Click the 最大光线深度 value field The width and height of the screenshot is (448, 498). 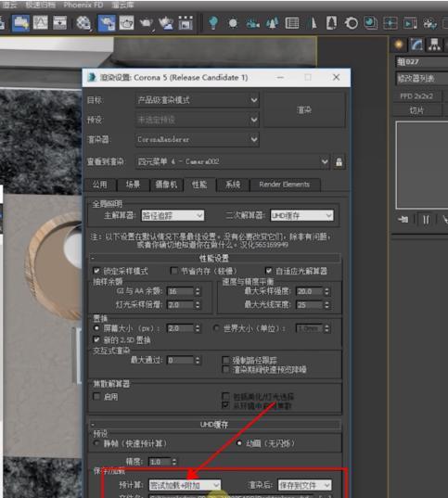[x=310, y=305]
